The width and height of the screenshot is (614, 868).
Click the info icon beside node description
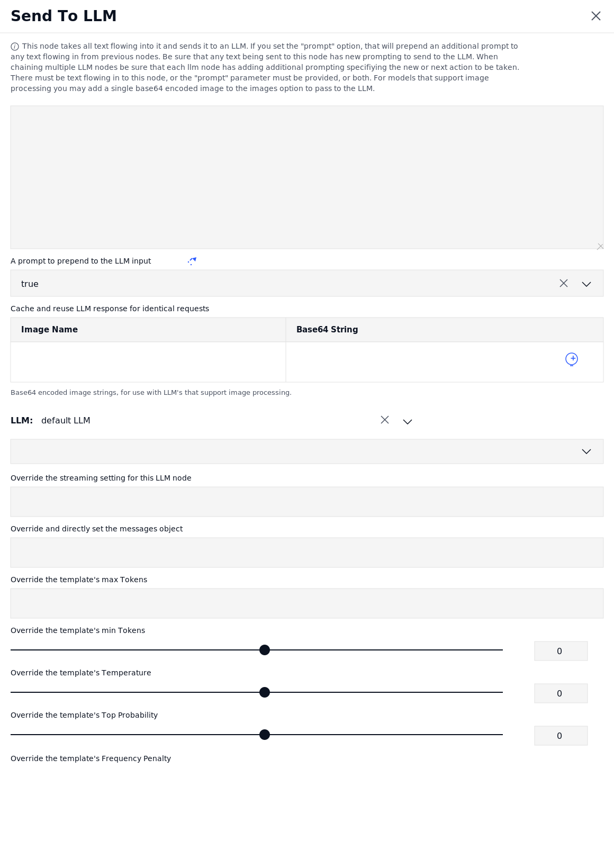pyautogui.click(x=15, y=47)
